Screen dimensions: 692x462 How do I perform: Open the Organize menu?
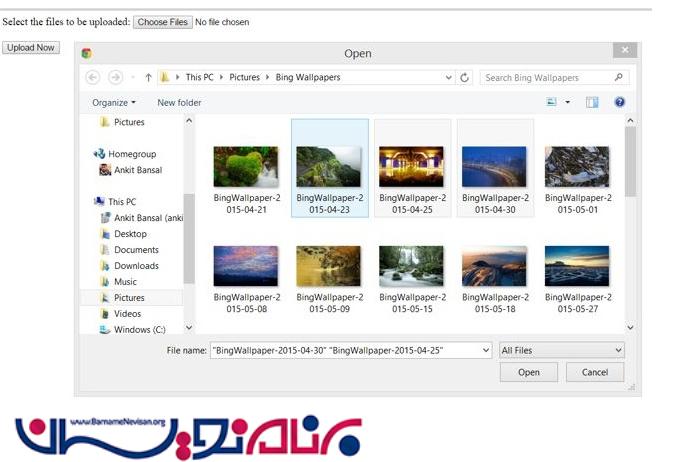click(x=114, y=102)
